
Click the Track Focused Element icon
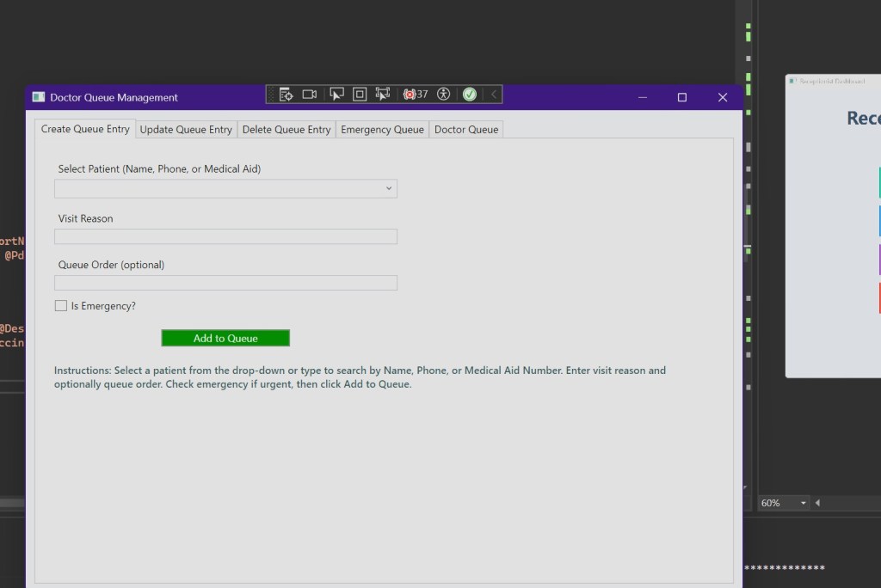click(383, 95)
